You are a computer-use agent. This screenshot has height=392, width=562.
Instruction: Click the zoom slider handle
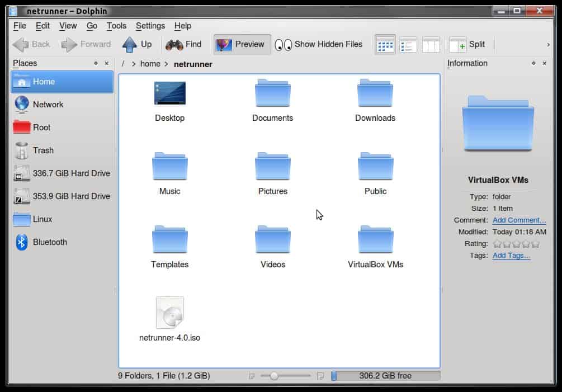coord(274,376)
